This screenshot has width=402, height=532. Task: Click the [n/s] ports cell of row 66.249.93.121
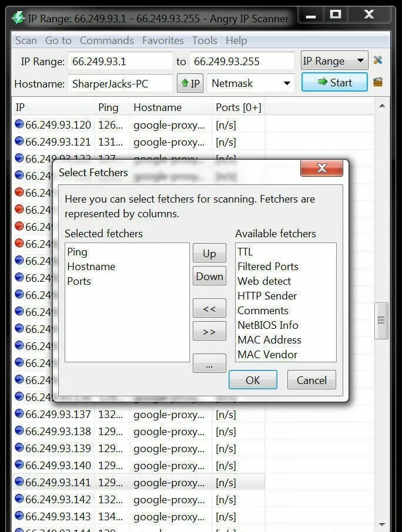[x=226, y=142]
